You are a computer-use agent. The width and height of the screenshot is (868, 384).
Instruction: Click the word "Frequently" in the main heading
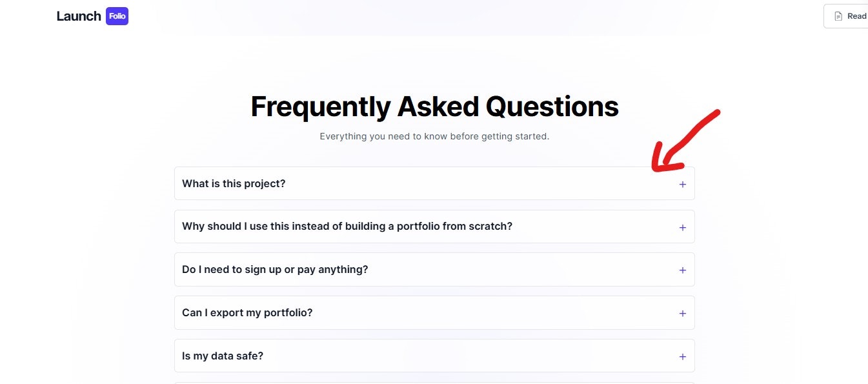320,106
